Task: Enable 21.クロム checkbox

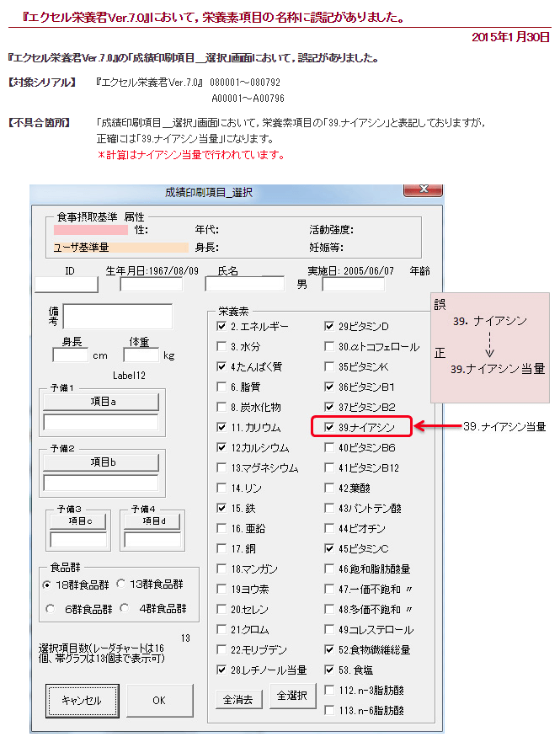Action: pos(221,630)
